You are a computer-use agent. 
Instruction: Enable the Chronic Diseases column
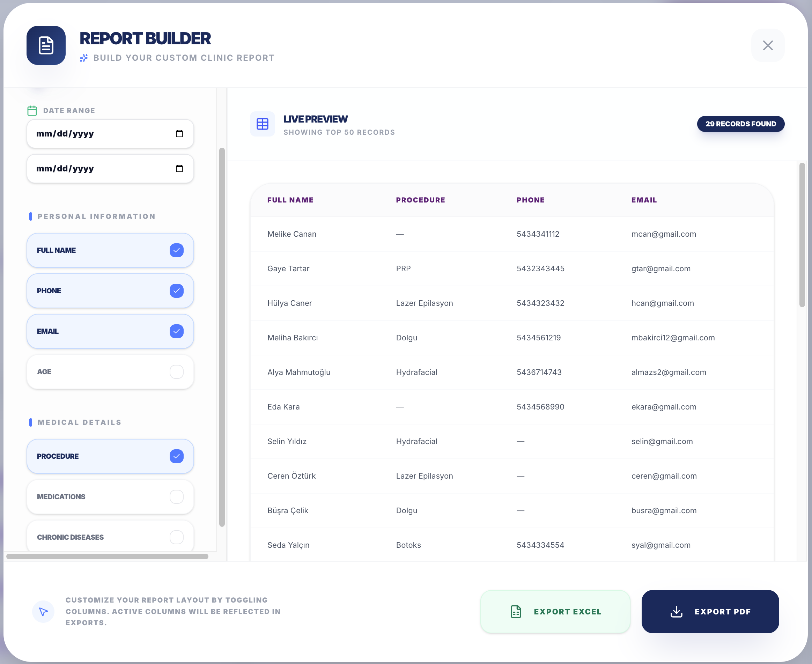pos(176,537)
